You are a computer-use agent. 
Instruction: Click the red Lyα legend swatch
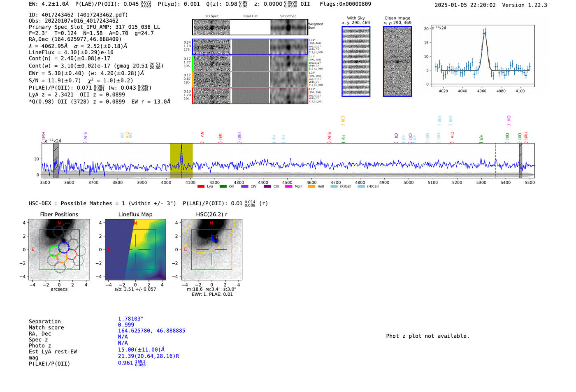[x=201, y=186]
